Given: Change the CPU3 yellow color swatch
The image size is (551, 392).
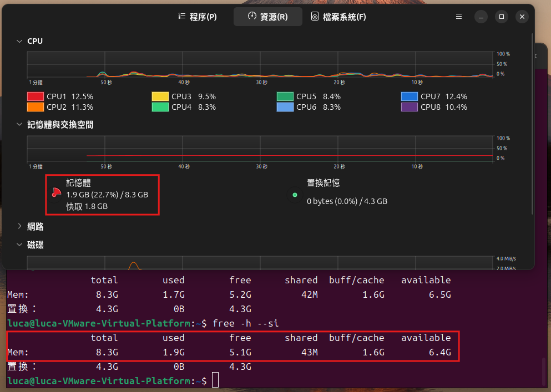Looking at the screenshot, I should coord(160,96).
